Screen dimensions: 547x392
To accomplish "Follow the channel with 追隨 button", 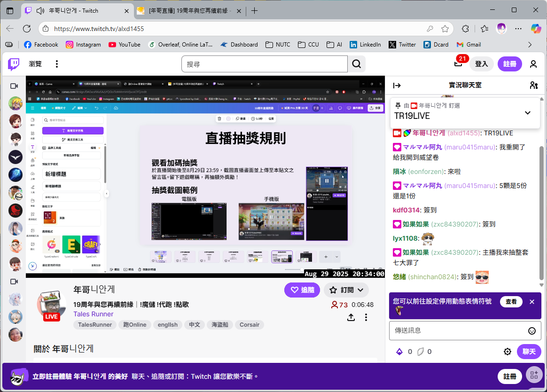I will pos(302,290).
